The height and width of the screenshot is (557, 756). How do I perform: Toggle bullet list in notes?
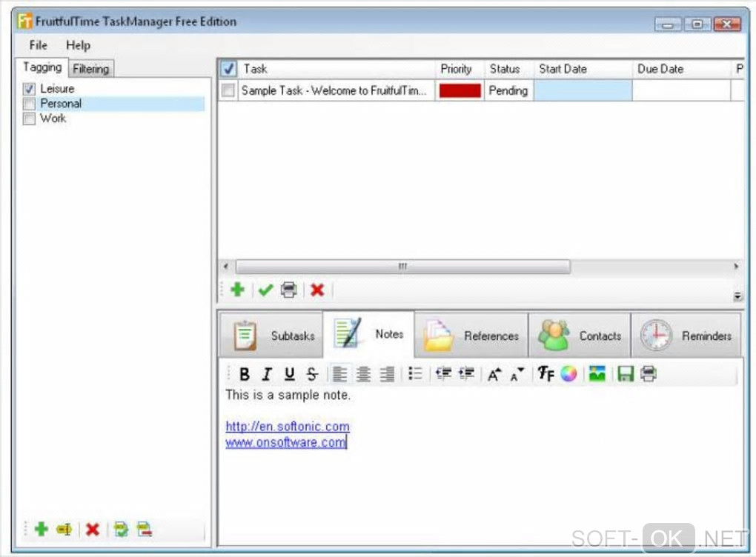tap(414, 374)
